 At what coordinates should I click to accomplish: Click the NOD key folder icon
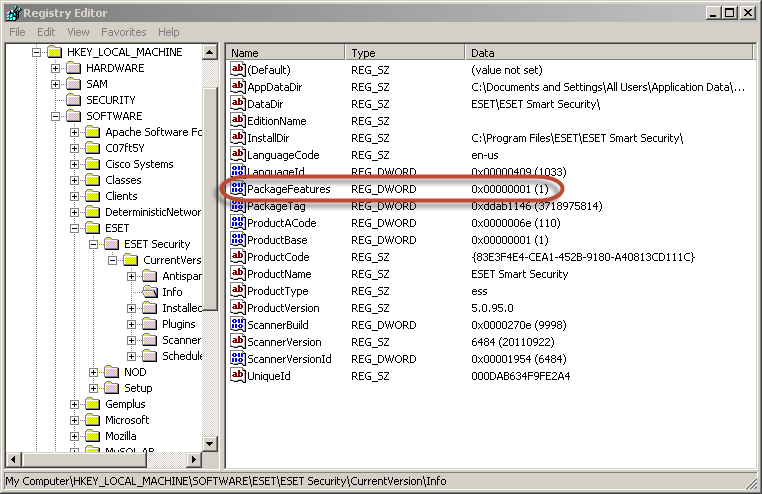pos(112,372)
